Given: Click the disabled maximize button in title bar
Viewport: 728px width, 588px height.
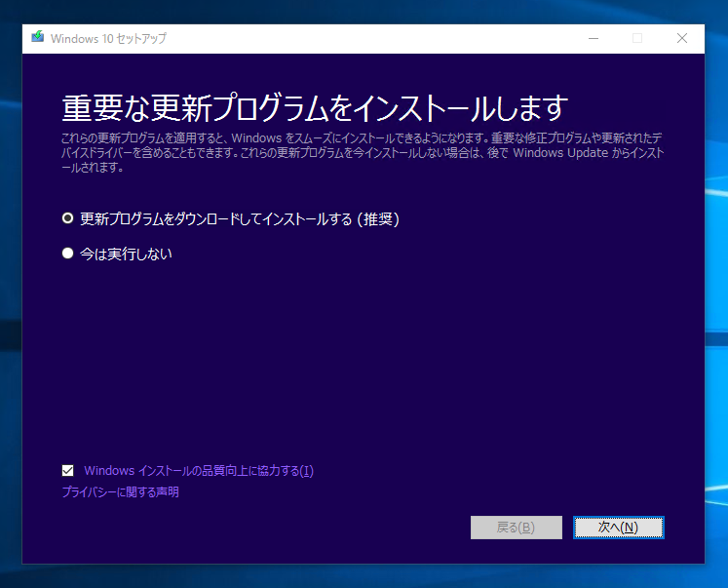Looking at the screenshot, I should (x=637, y=38).
